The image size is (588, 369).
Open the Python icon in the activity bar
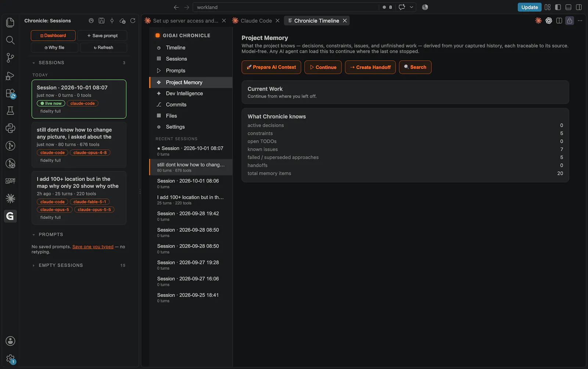(10, 128)
